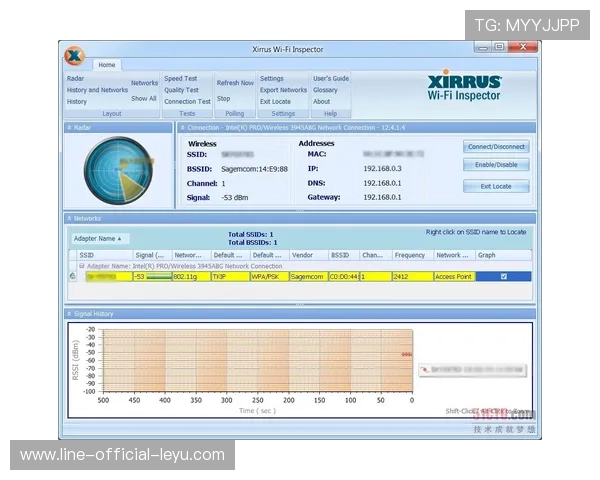Click the network row lock icon
This screenshot has width=600, height=480.
[x=73, y=276]
